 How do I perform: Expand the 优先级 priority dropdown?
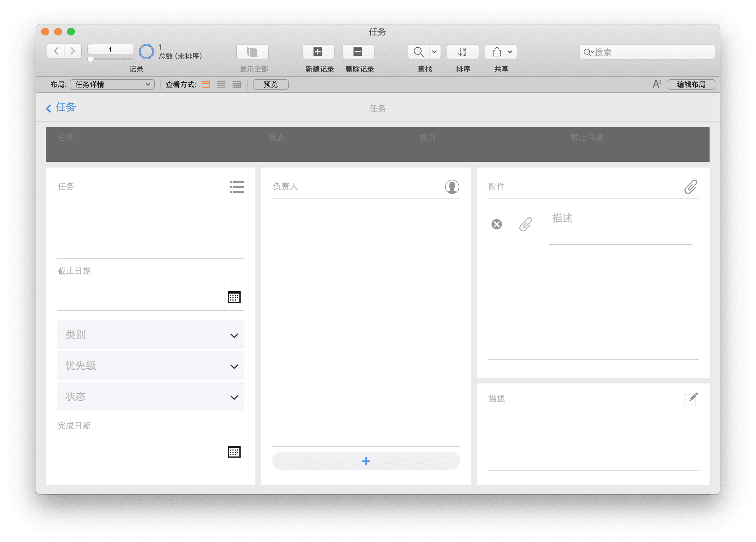click(234, 366)
